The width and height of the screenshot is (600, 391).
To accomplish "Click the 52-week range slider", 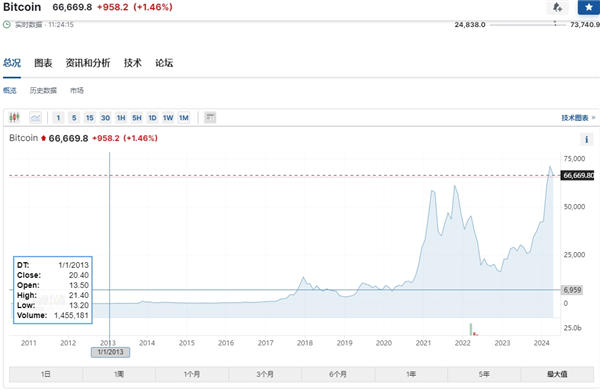I will 527,24.
